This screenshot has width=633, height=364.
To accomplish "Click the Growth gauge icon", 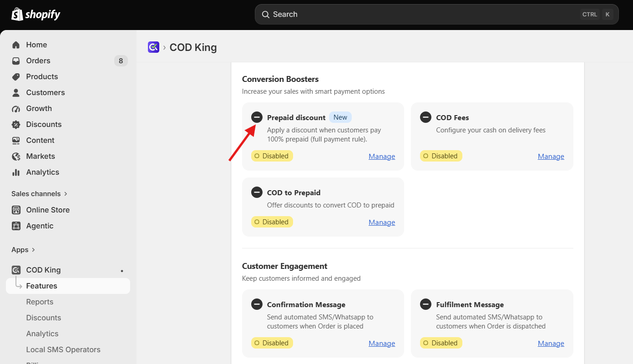I will (16, 108).
